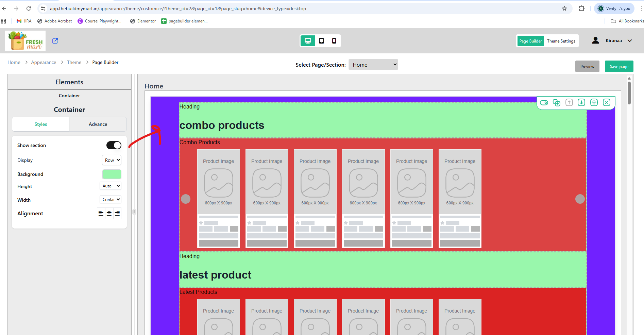Align content right
Screen dimensions: 644x335
(x=117, y=213)
